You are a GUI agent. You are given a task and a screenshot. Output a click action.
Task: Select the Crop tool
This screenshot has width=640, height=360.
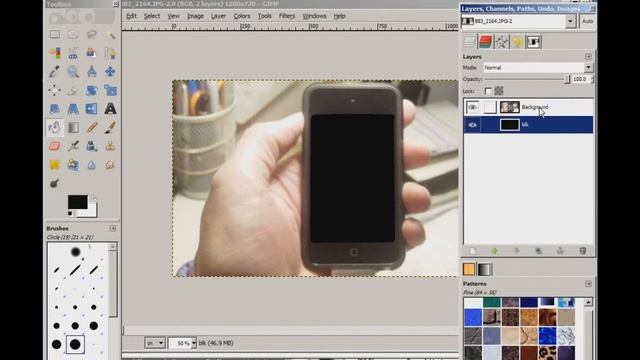click(73, 90)
